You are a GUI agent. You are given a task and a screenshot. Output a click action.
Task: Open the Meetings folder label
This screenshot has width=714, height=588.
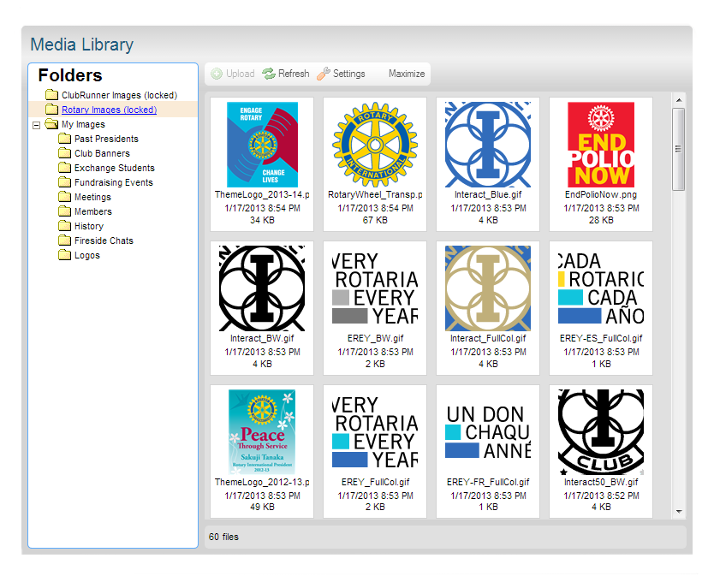coord(93,197)
